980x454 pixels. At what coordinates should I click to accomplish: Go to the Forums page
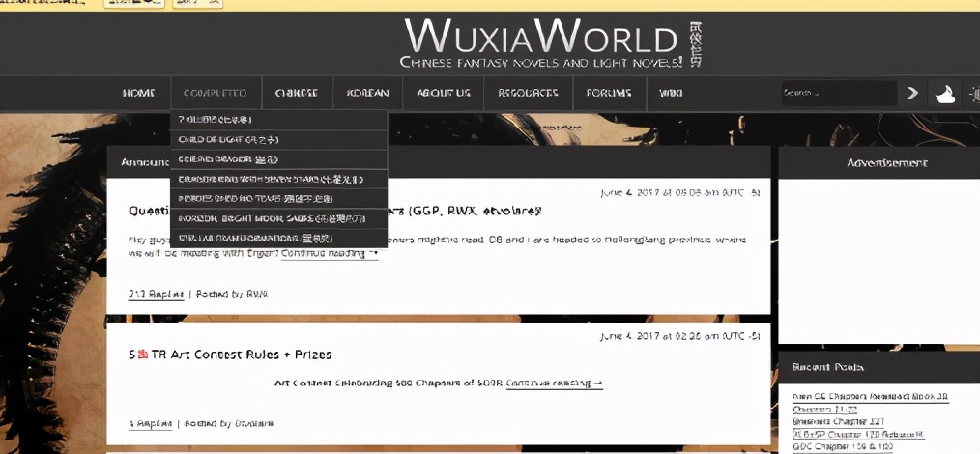[609, 93]
